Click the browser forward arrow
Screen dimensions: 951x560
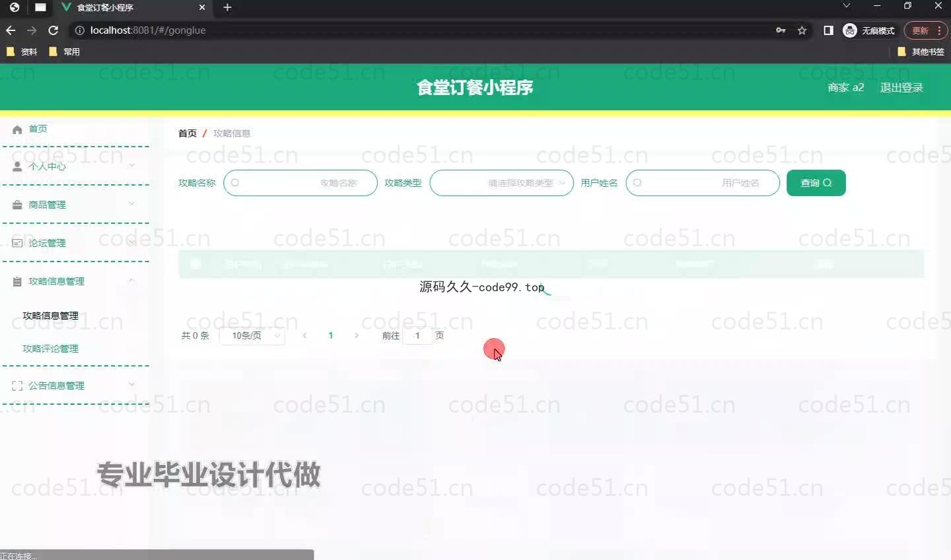pyautogui.click(x=32, y=30)
